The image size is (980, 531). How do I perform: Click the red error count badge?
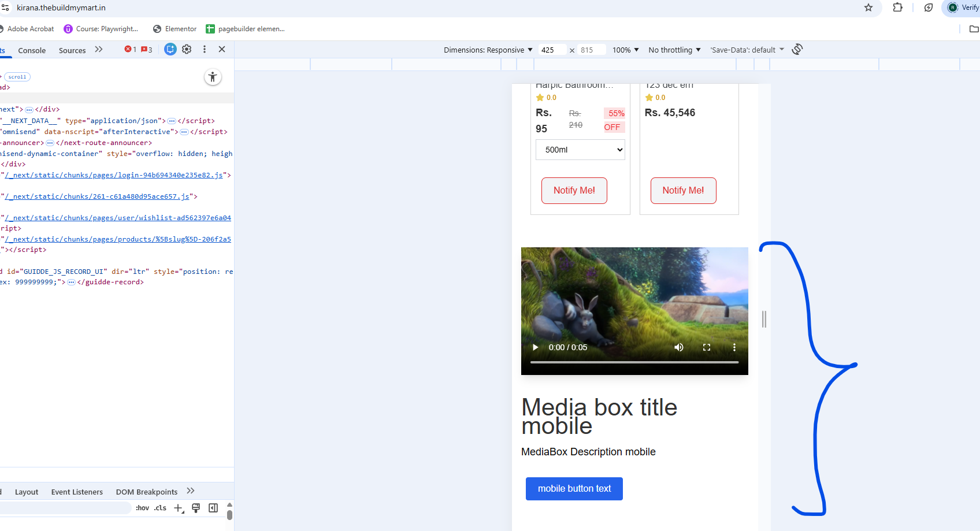[x=131, y=50]
